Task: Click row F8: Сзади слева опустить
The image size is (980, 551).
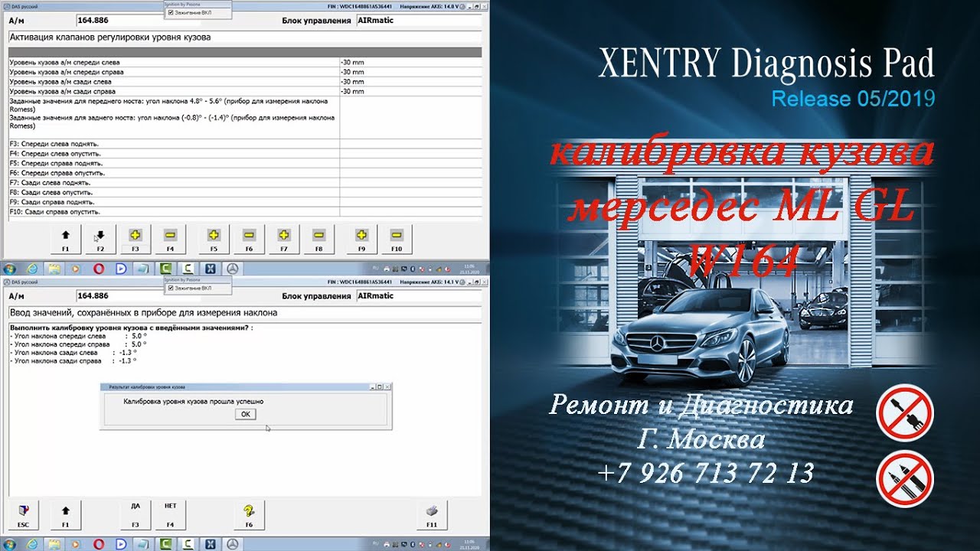Action: (244, 193)
